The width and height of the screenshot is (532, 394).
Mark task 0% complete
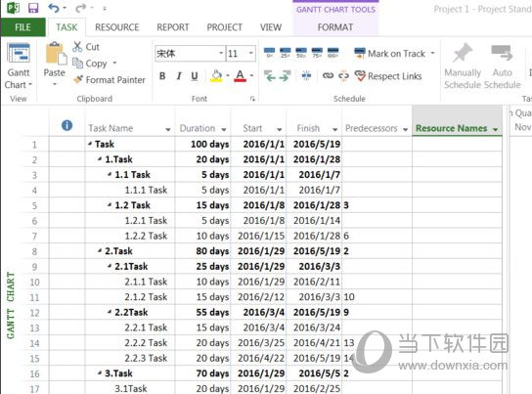point(269,53)
